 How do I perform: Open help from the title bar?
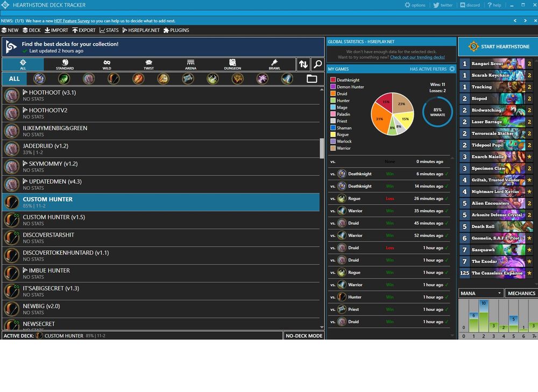coord(494,5)
